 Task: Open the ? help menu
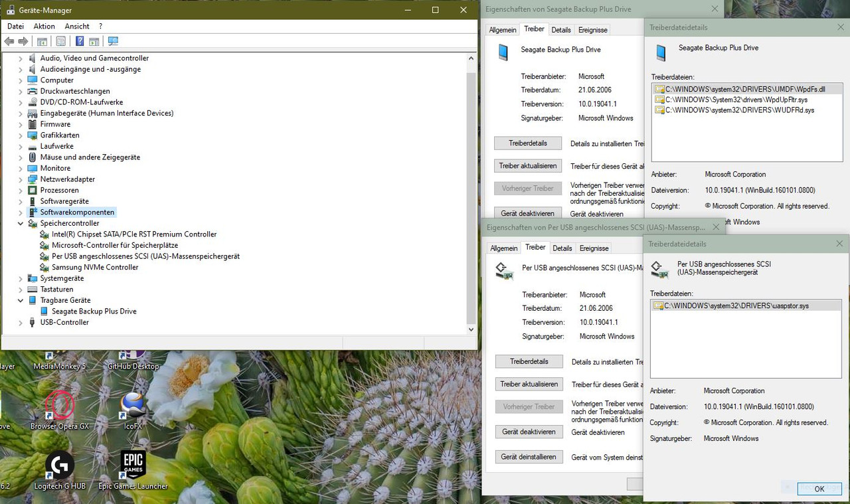pos(100,26)
